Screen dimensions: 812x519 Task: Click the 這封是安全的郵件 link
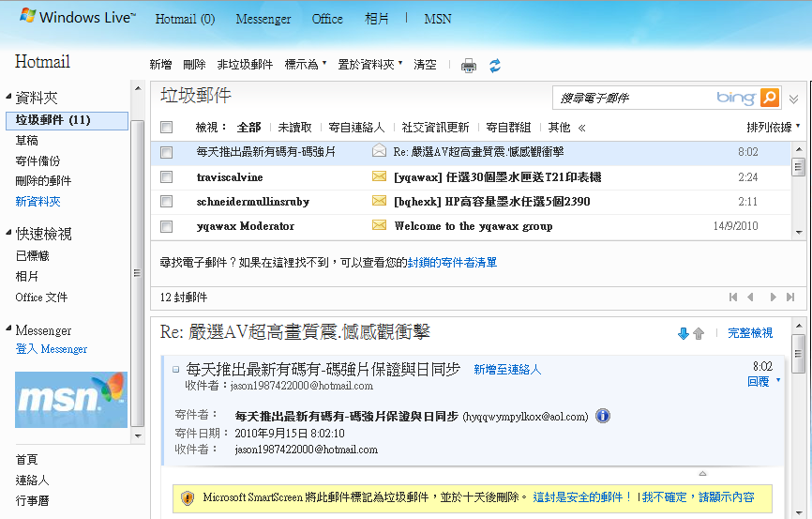[582, 497]
